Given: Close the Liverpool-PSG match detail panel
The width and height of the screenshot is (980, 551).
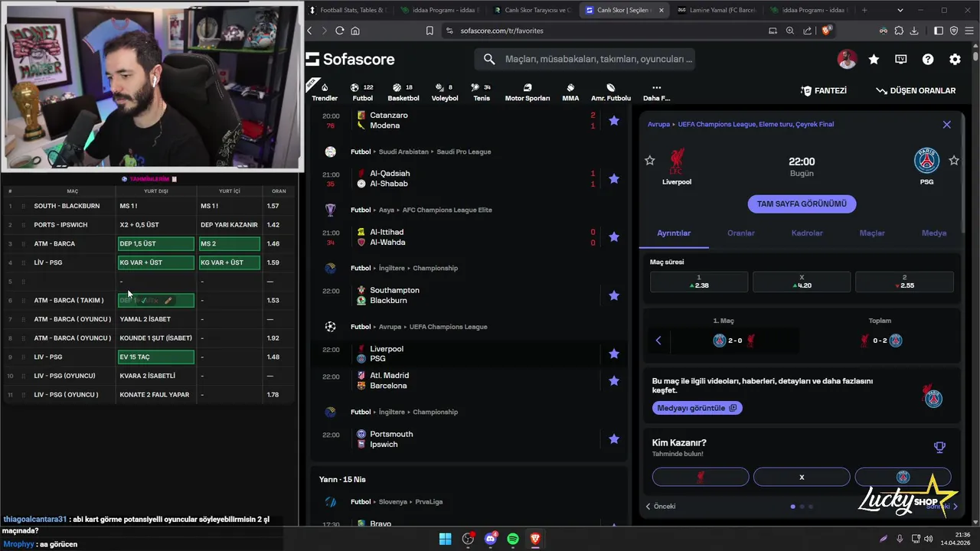Looking at the screenshot, I should click(x=946, y=124).
